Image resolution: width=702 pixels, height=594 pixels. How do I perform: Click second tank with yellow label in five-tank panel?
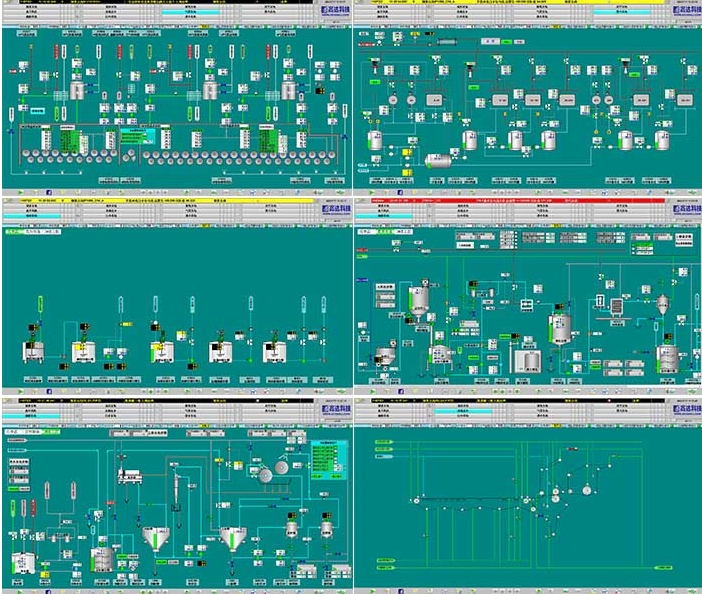pos(83,352)
